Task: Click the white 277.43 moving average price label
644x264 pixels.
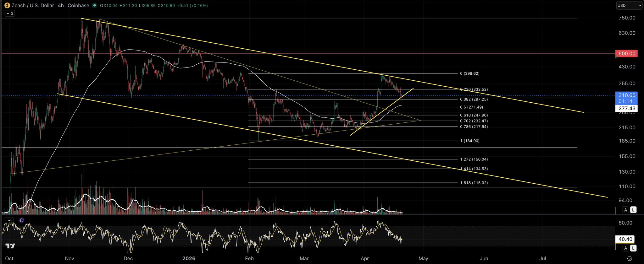Action: pyautogui.click(x=627, y=108)
